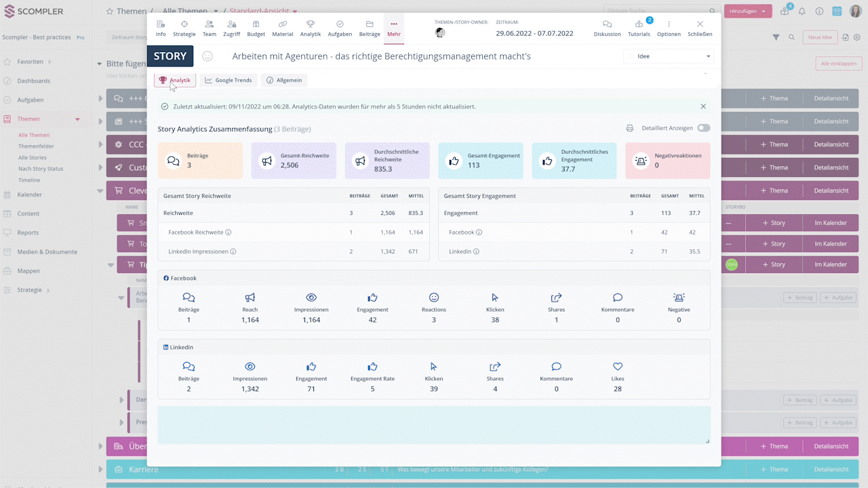Screen dimensions: 868x488
Task: Click the story owner avatar thumbnail
Action: click(440, 33)
